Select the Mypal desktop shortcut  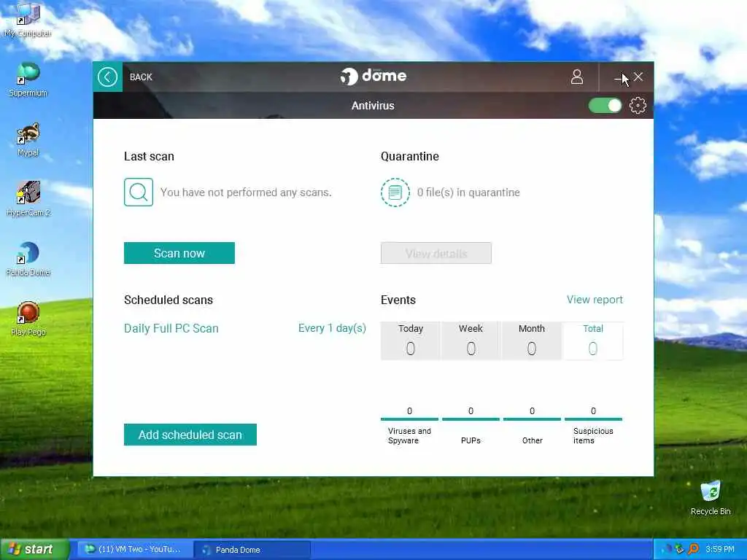[28, 140]
